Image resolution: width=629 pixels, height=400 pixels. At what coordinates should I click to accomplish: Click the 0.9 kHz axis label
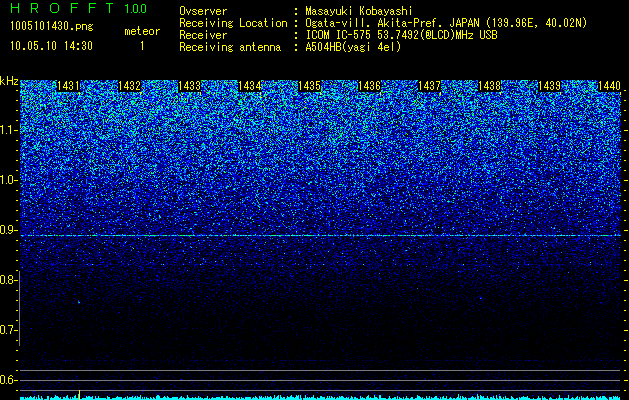tap(8, 230)
